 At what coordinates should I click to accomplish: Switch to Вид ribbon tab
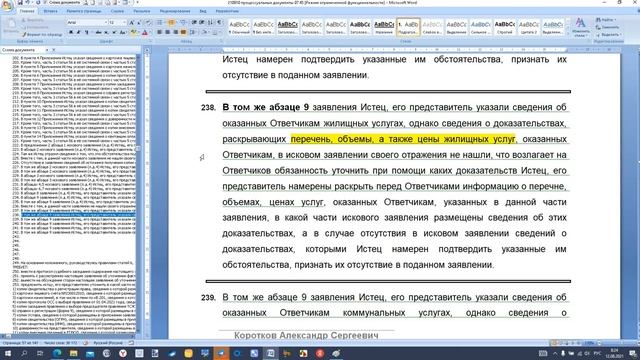click(203, 11)
